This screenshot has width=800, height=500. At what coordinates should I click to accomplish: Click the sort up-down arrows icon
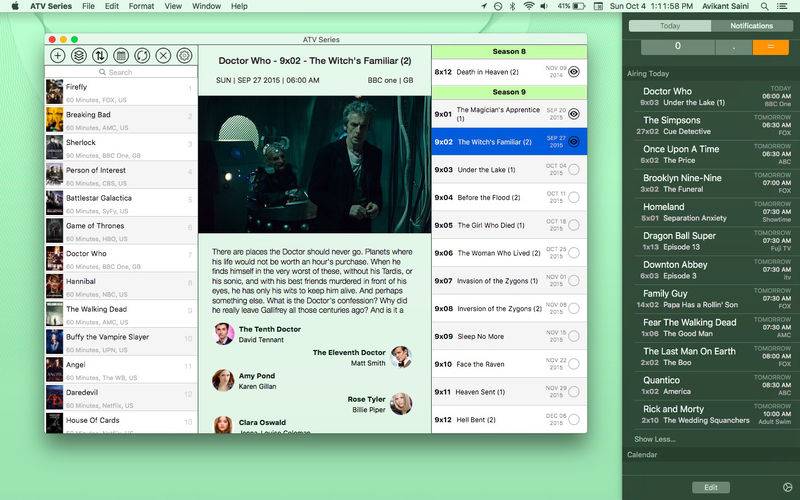coord(99,55)
